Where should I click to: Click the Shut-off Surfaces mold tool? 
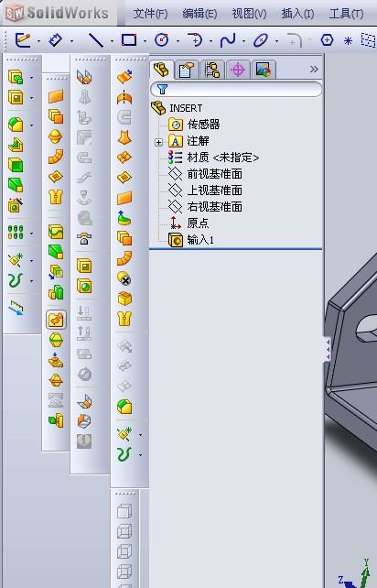[56, 360]
